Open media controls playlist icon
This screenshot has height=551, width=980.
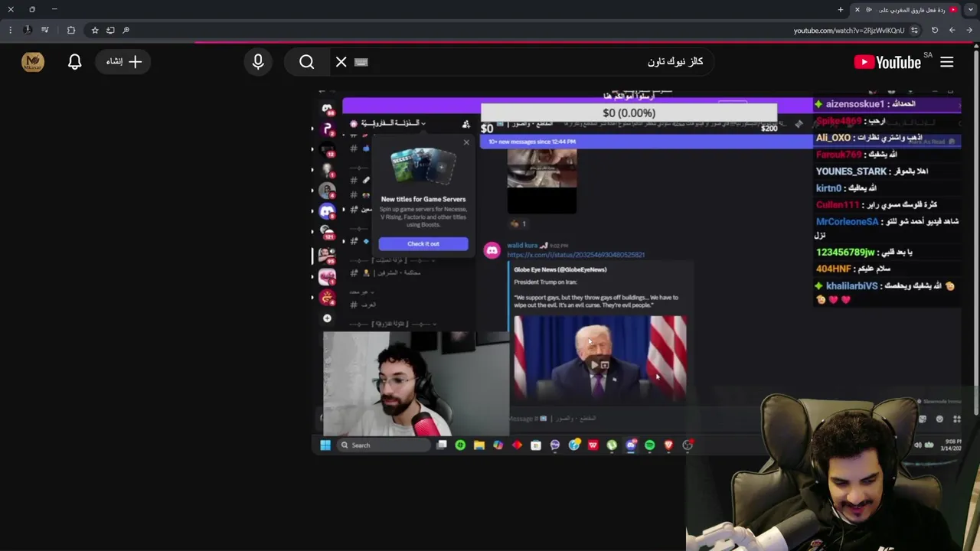coord(45,31)
